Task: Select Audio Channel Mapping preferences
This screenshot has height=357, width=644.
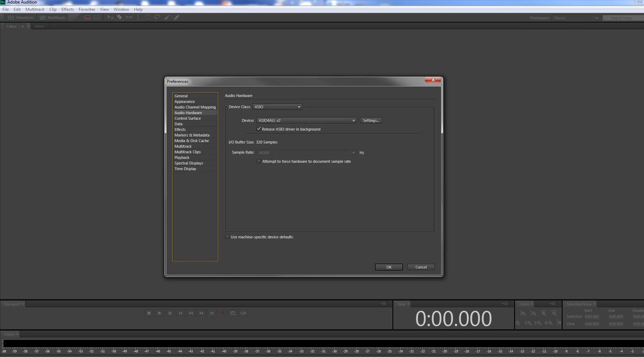Action: pos(195,107)
